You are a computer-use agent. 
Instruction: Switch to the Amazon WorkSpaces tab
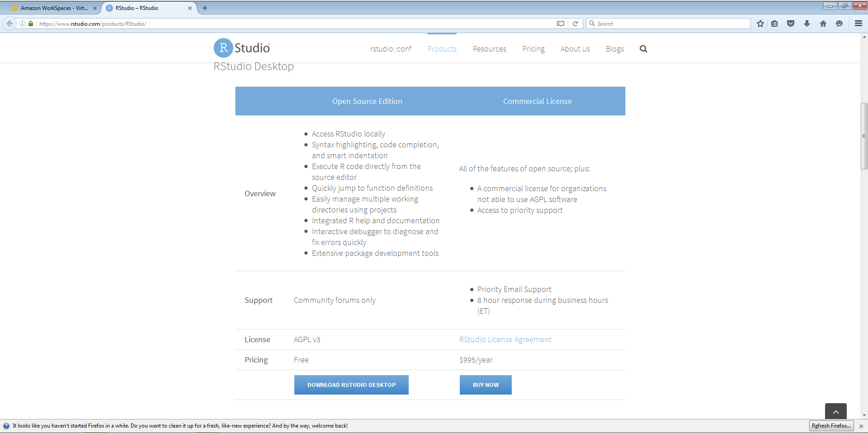click(x=54, y=8)
